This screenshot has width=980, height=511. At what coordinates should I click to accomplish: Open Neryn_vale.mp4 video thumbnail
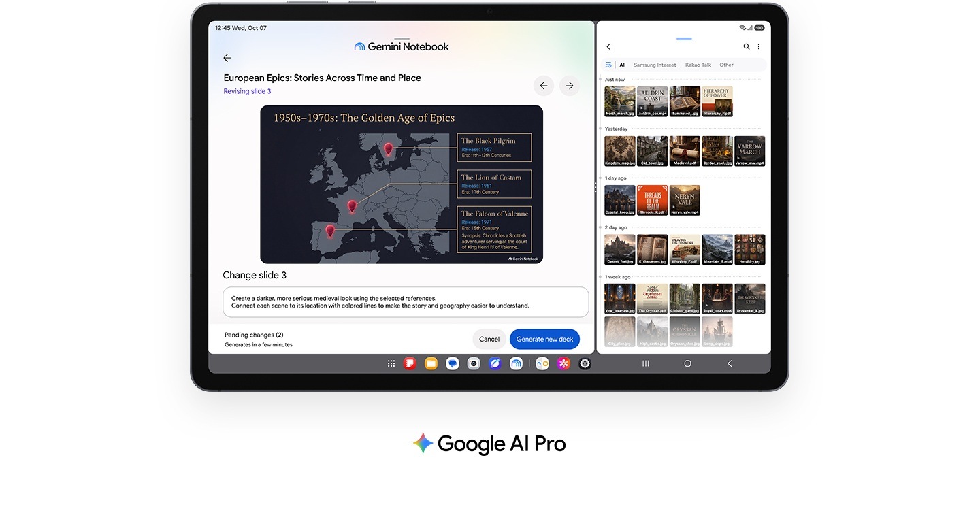click(x=685, y=201)
